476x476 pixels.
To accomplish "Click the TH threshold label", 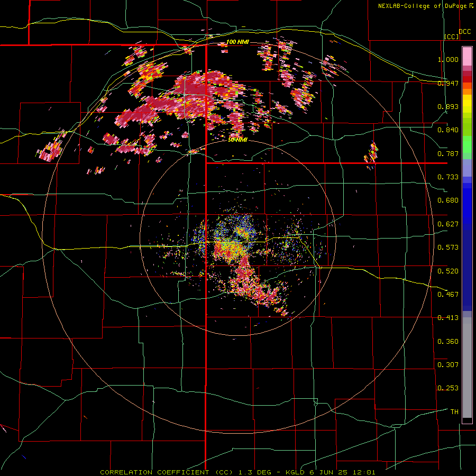I will click(454, 411).
